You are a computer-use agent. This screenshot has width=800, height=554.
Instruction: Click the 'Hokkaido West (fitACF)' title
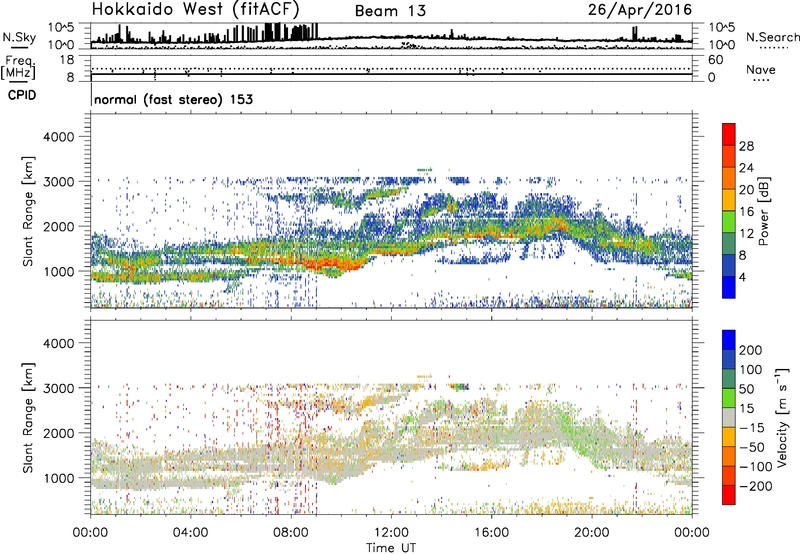coord(195,9)
